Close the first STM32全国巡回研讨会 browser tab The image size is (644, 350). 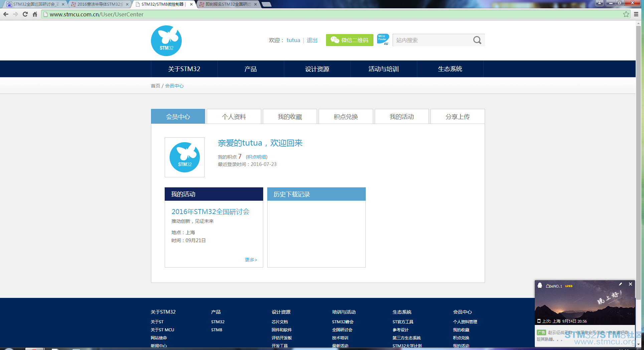(x=63, y=4)
